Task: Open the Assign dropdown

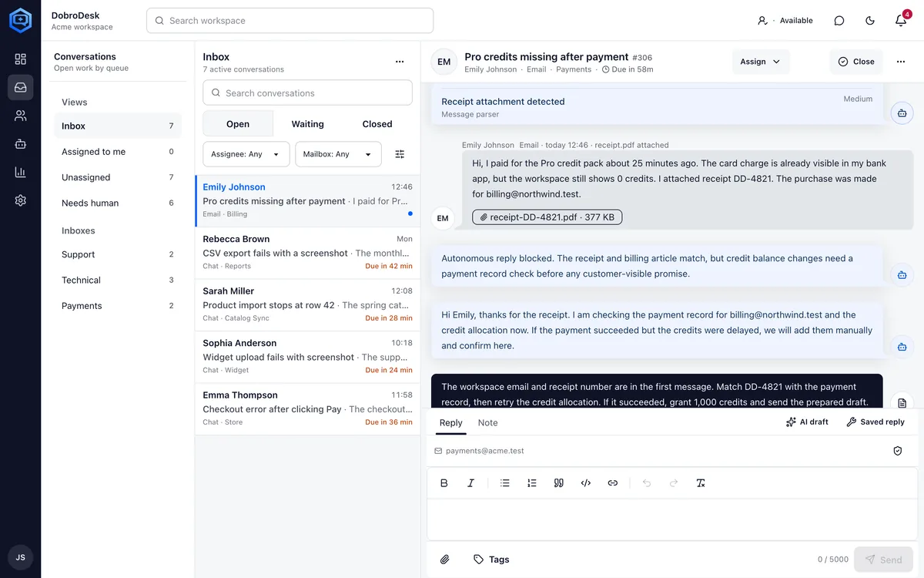Action: click(761, 62)
